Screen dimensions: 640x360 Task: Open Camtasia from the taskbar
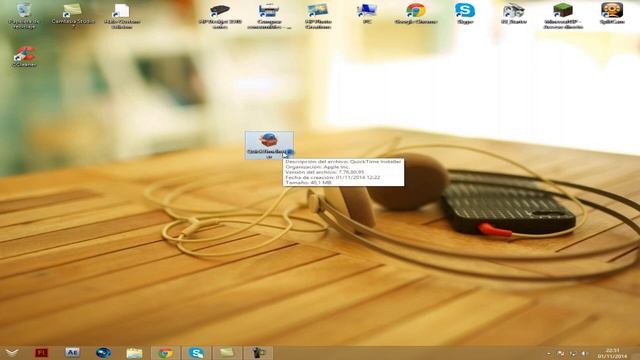(x=227, y=353)
